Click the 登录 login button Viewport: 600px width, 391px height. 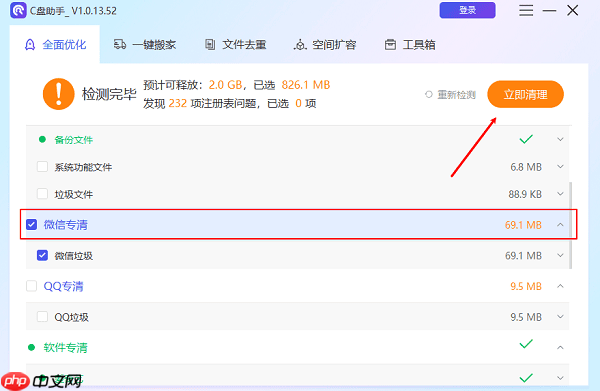pos(467,10)
